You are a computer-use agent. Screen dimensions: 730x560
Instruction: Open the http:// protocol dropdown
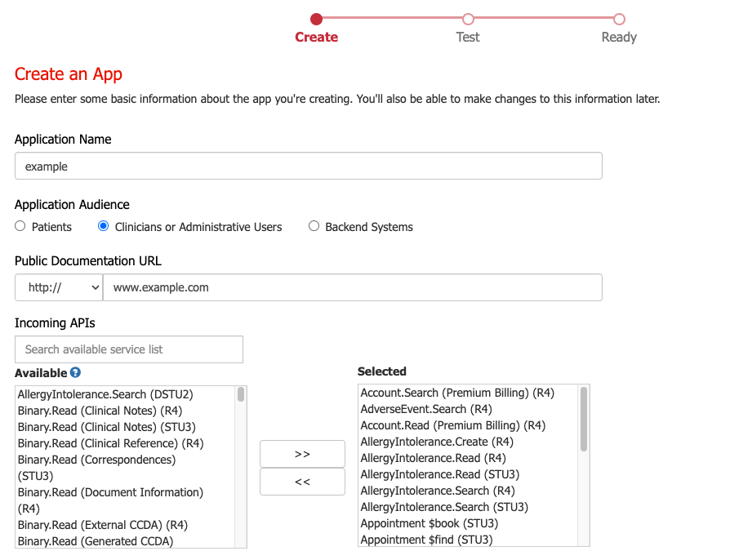[x=58, y=287]
